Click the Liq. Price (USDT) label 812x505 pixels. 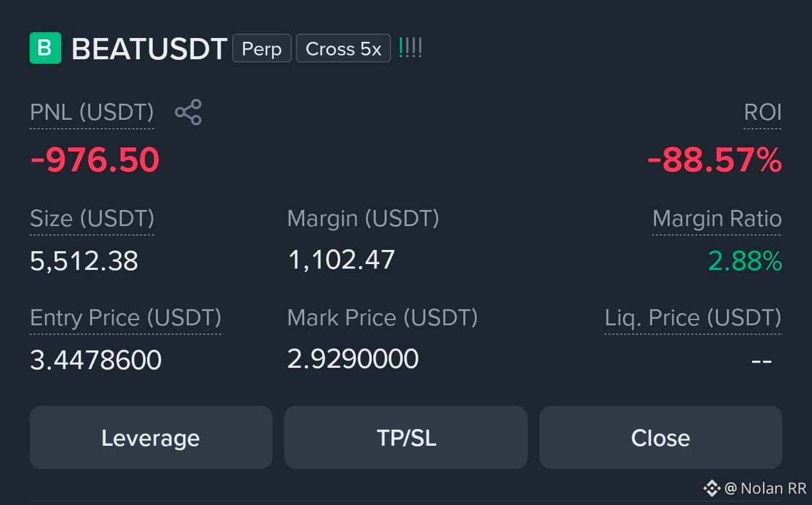pos(693,318)
